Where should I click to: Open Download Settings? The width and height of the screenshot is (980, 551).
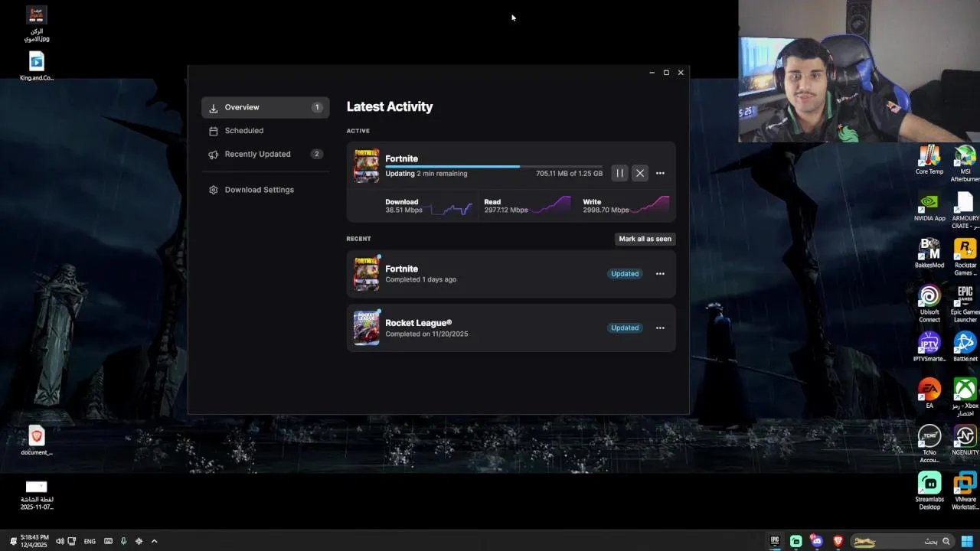coord(265,190)
